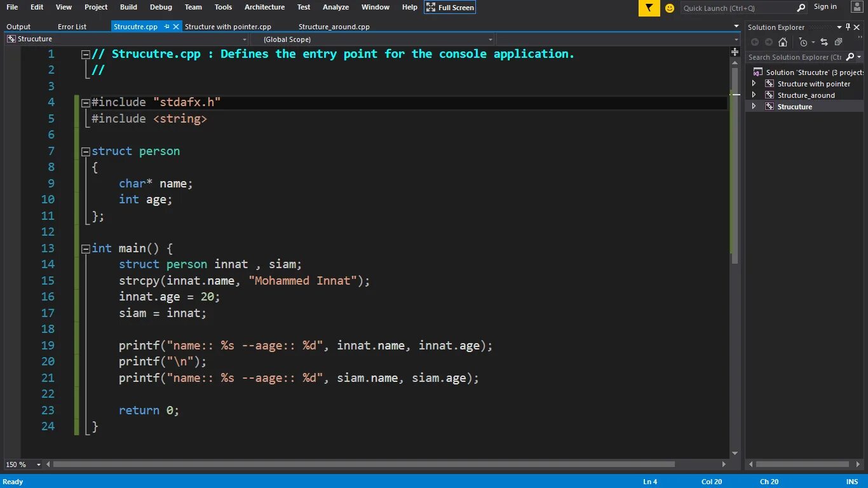Collapse the top comment block
Image resolution: width=868 pixels, height=488 pixels.
click(x=86, y=54)
